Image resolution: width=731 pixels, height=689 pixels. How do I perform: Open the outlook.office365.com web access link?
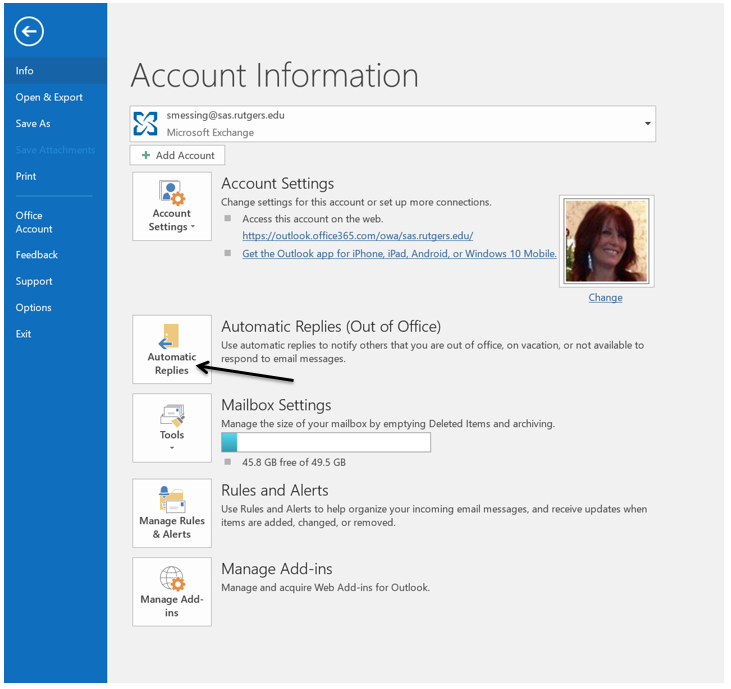coord(358,236)
